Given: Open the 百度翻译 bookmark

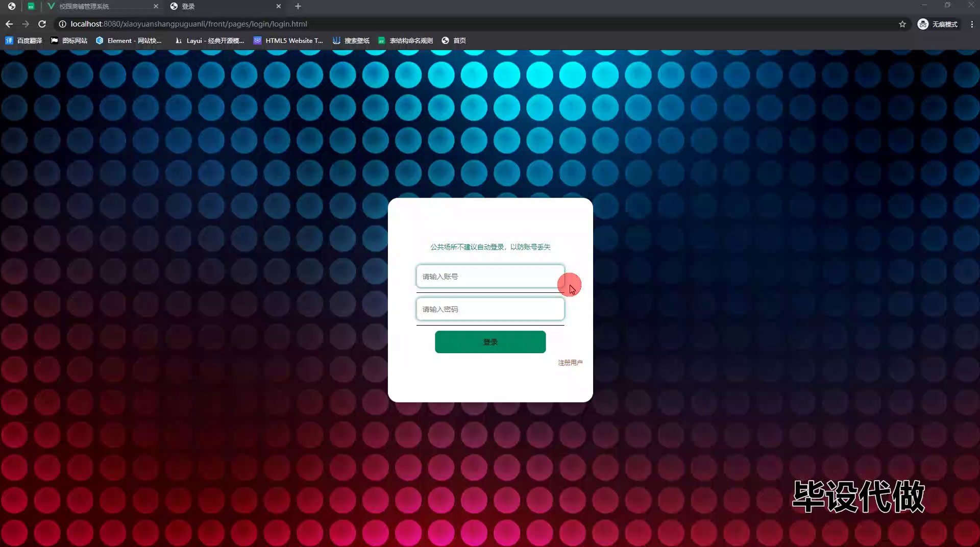Looking at the screenshot, I should pos(24,40).
